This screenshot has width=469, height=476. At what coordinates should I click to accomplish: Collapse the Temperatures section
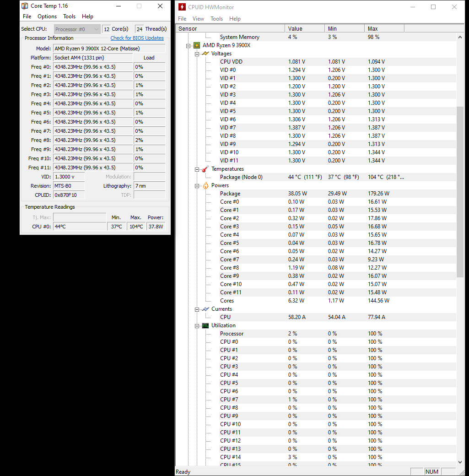click(197, 169)
